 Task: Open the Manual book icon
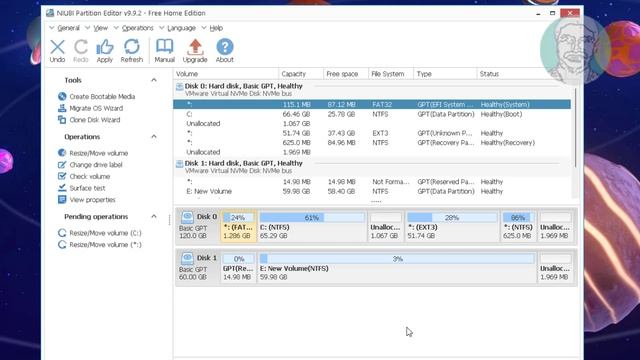coord(164,47)
